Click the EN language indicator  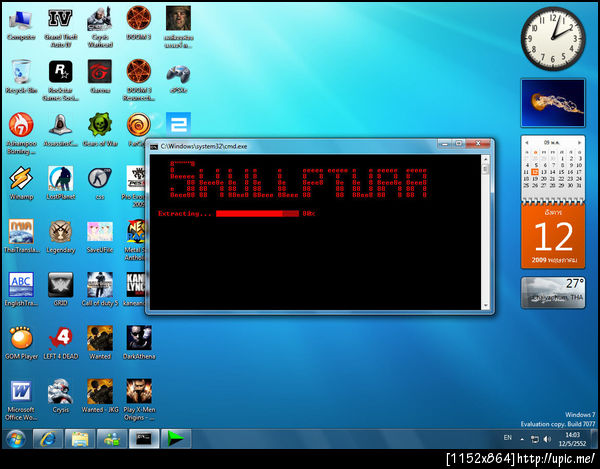pos(507,437)
